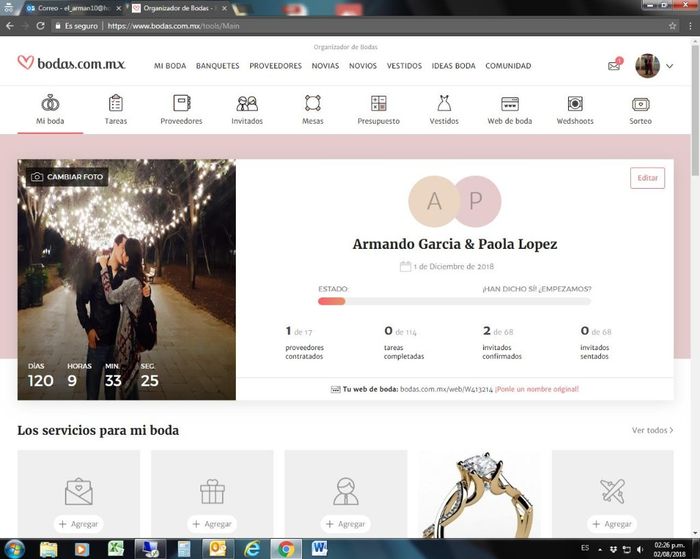Open the VESTIDOS menu
Viewport: 700px width, 559px height.
point(404,66)
